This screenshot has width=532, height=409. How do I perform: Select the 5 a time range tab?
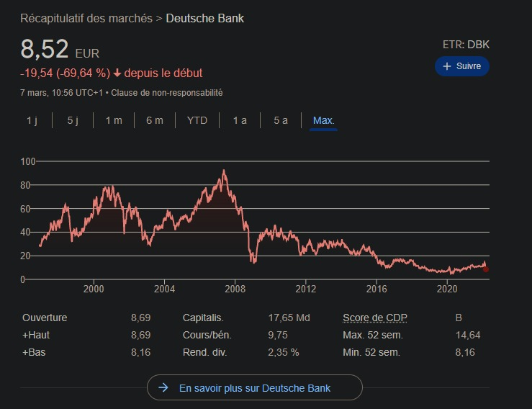[x=281, y=120]
